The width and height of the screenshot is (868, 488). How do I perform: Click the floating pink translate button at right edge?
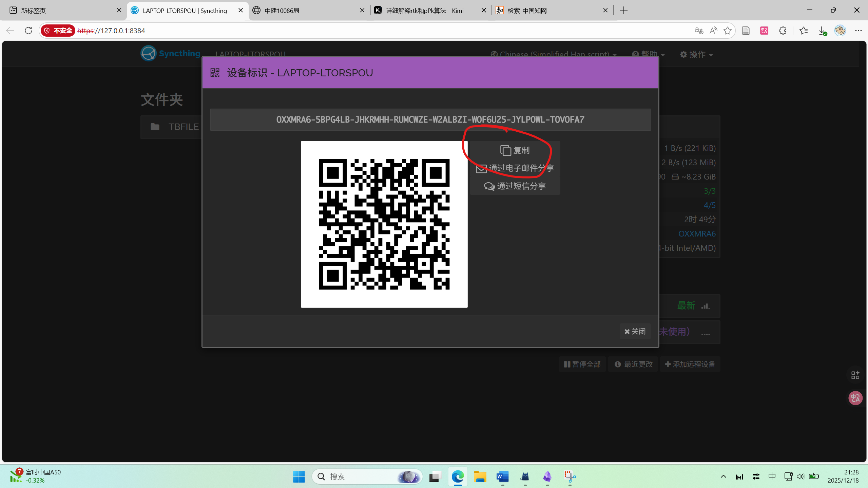coord(855,398)
